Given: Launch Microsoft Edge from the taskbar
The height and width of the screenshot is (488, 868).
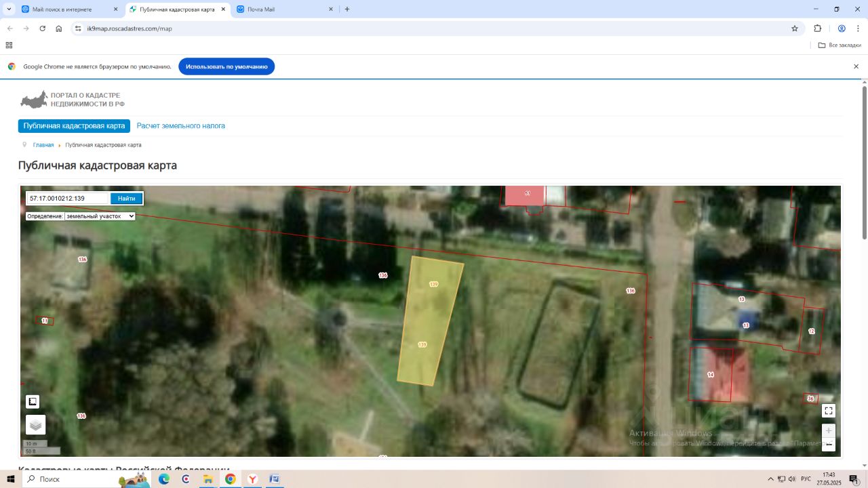Looking at the screenshot, I should (x=164, y=479).
